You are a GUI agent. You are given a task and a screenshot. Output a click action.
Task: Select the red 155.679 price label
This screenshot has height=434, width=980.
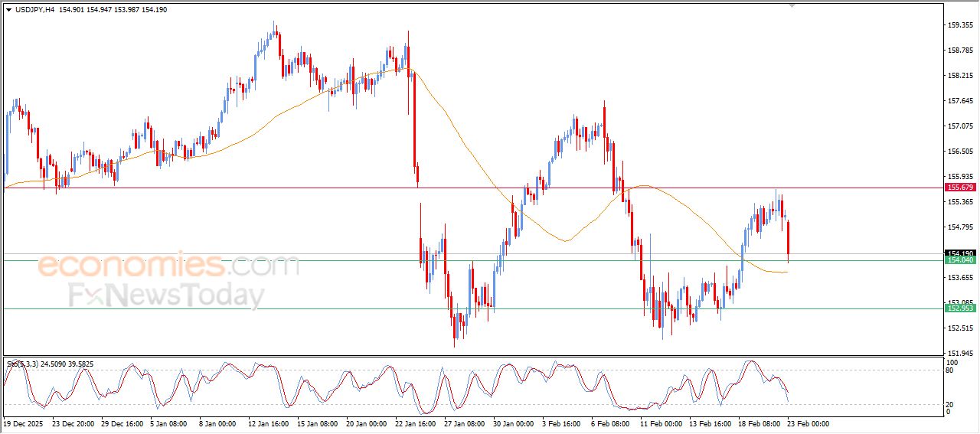(960, 188)
